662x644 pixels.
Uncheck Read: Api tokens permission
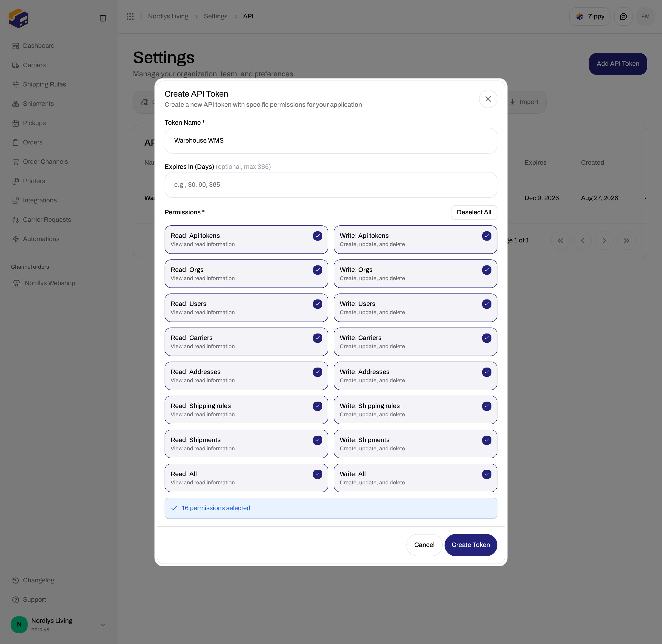[317, 236]
